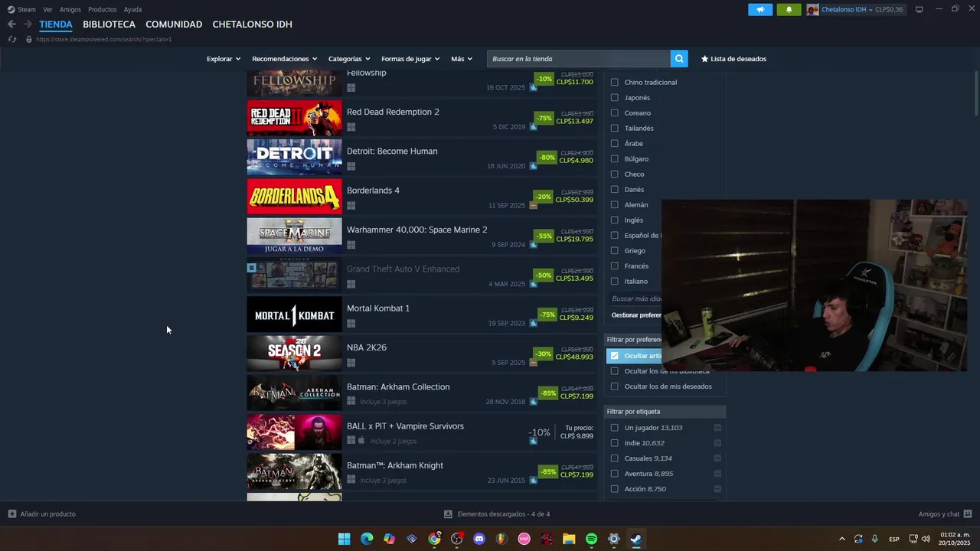
Task: Check the Casuales tag filter
Action: [614, 458]
